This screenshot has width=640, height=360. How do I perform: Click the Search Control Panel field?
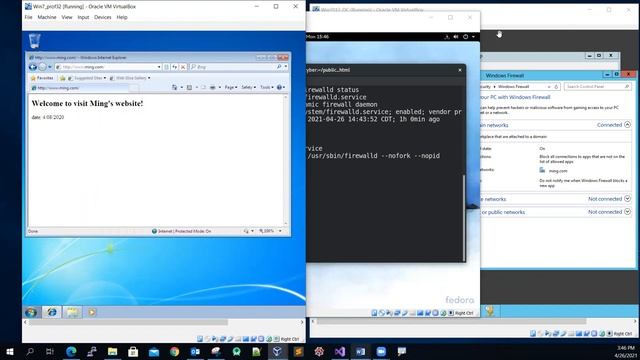coord(598,87)
